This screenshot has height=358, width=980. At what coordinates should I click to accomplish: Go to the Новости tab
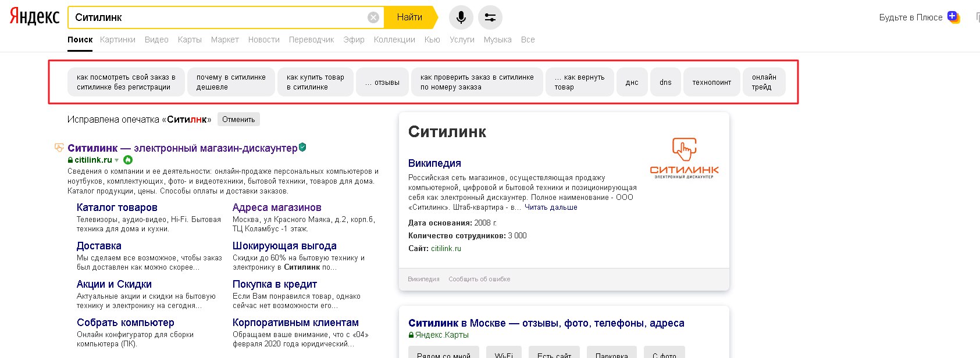(x=264, y=40)
